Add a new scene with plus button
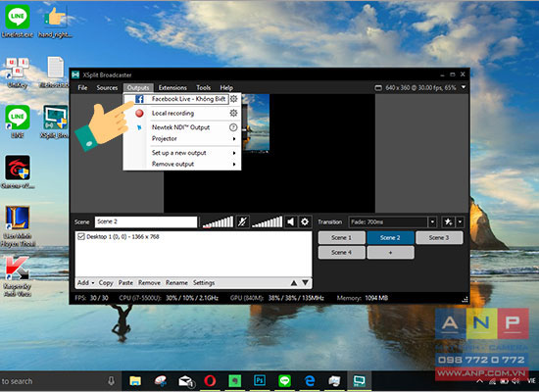The image size is (539, 392). [x=390, y=253]
